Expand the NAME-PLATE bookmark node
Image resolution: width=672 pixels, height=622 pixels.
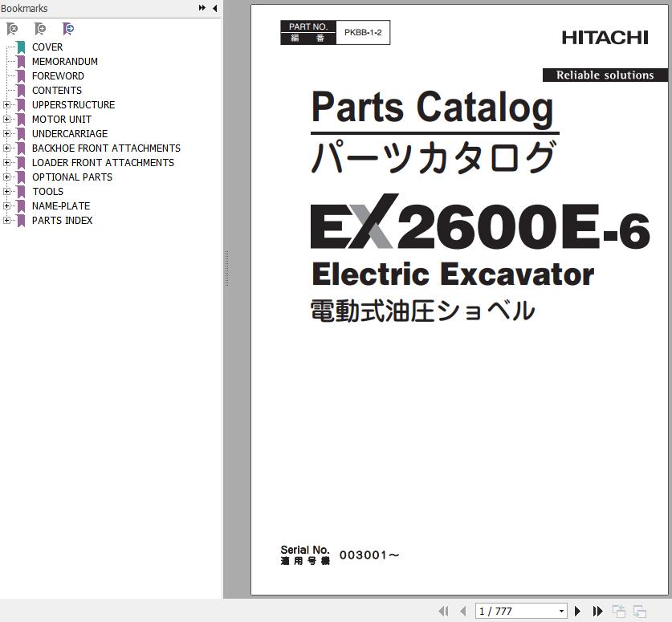pyautogui.click(x=6, y=206)
